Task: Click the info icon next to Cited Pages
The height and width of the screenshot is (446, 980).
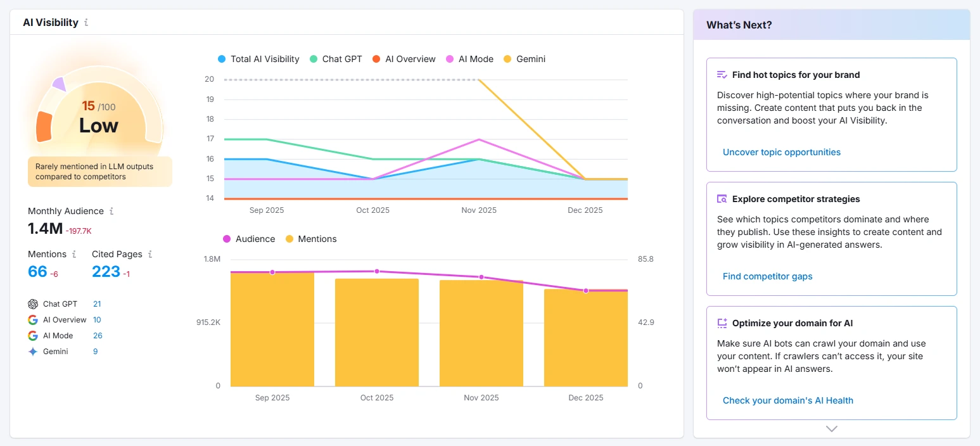Action: (x=150, y=254)
